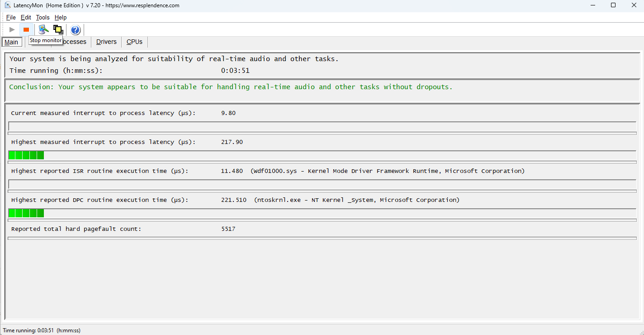This screenshot has height=335, width=644.
Task: Stop the monitor with the orange square
Action: pos(26,29)
